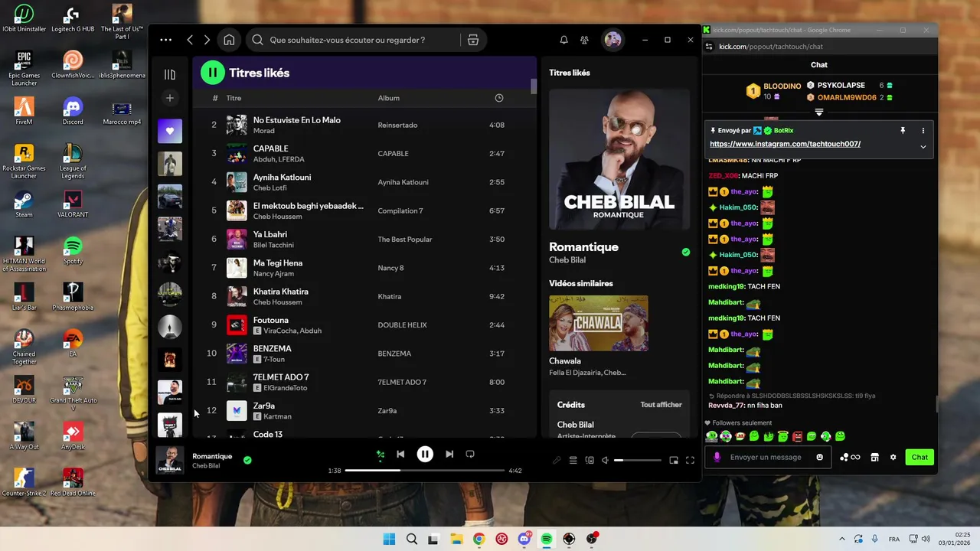
Task: Open now playing cover in player bar
Action: [x=170, y=460]
